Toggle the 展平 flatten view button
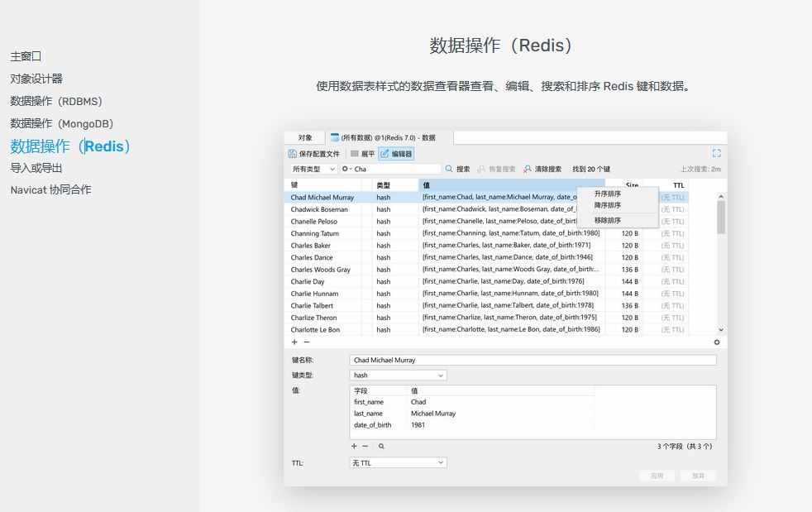 [362, 154]
